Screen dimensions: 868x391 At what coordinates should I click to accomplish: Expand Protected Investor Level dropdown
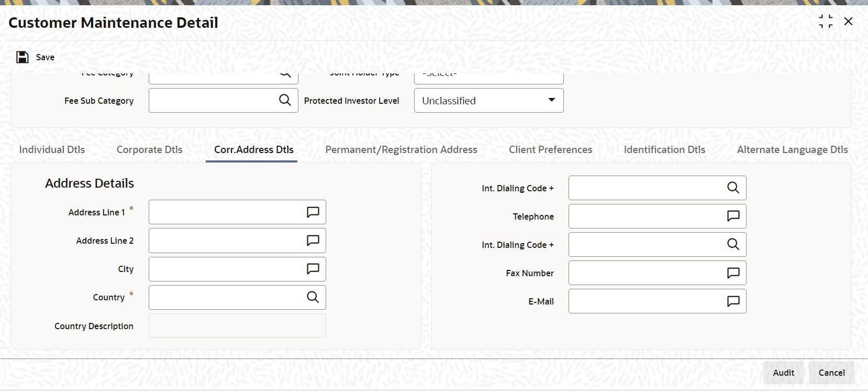[489, 100]
